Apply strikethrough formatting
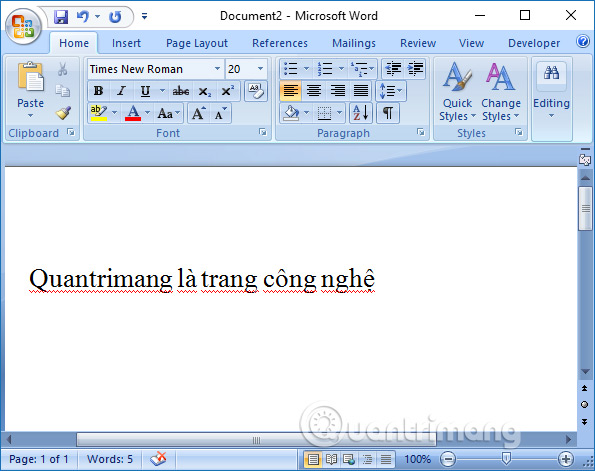This screenshot has width=595, height=471. pyautogui.click(x=181, y=91)
